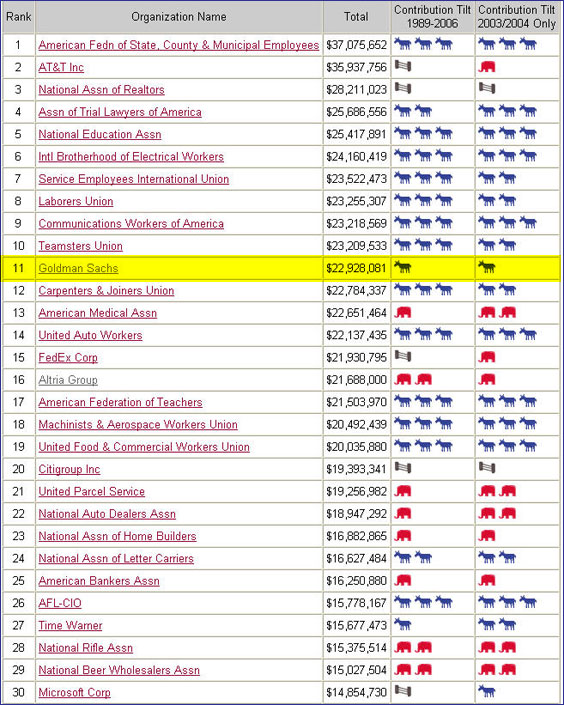Open the Altria Group link
Viewport: 564px width, 705px height.
68,380
